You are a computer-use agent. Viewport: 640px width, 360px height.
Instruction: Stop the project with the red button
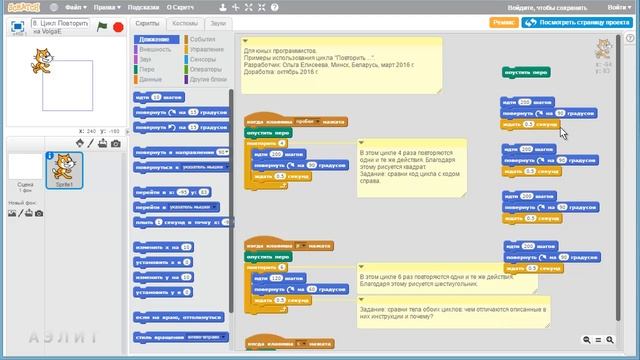click(118, 27)
